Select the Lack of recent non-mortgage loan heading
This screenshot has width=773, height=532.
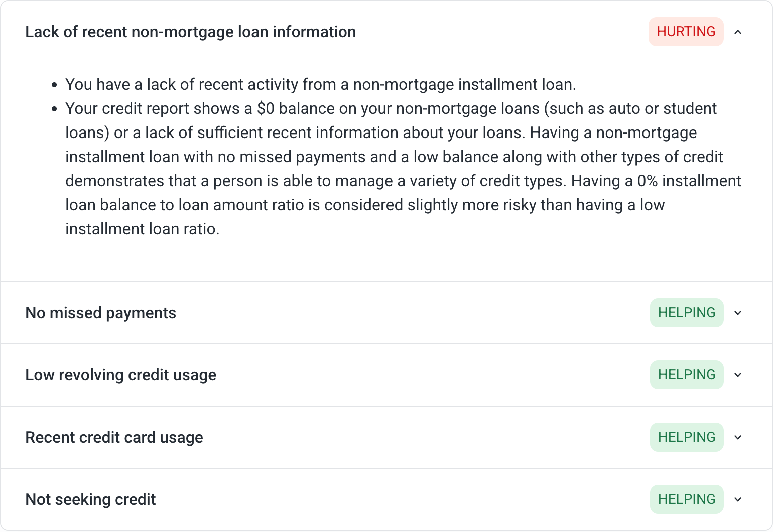pos(190,32)
